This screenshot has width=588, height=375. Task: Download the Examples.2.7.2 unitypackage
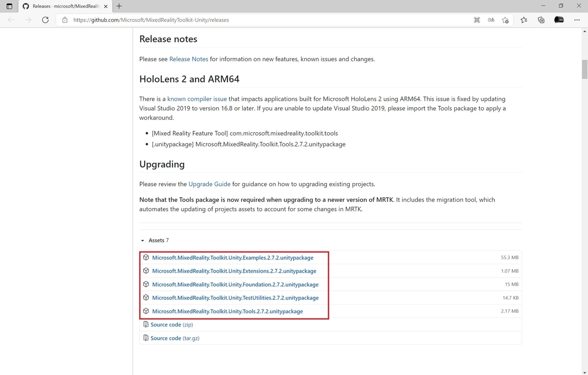(x=233, y=258)
